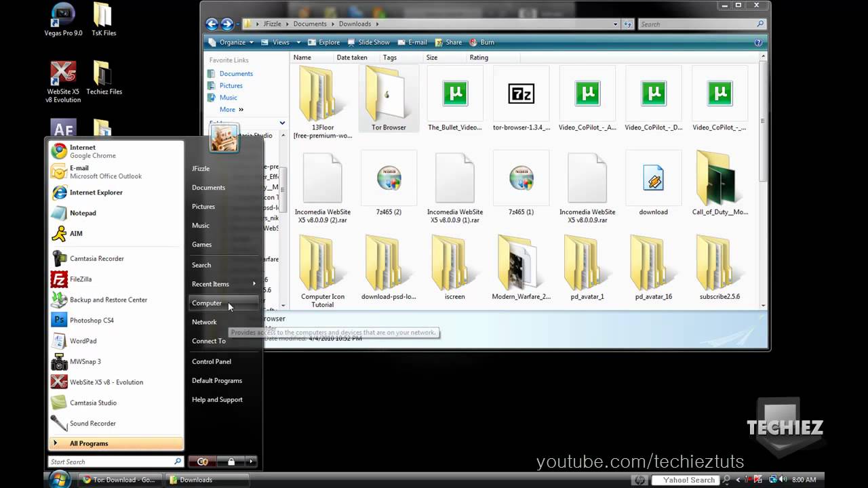Click the Explorer Search box
The image size is (868, 488).
click(x=702, y=24)
